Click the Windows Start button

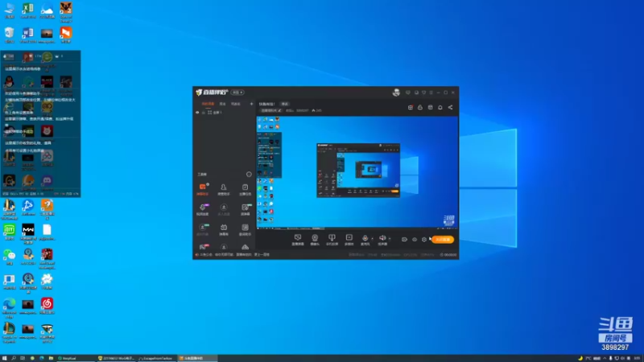[x=5, y=358]
